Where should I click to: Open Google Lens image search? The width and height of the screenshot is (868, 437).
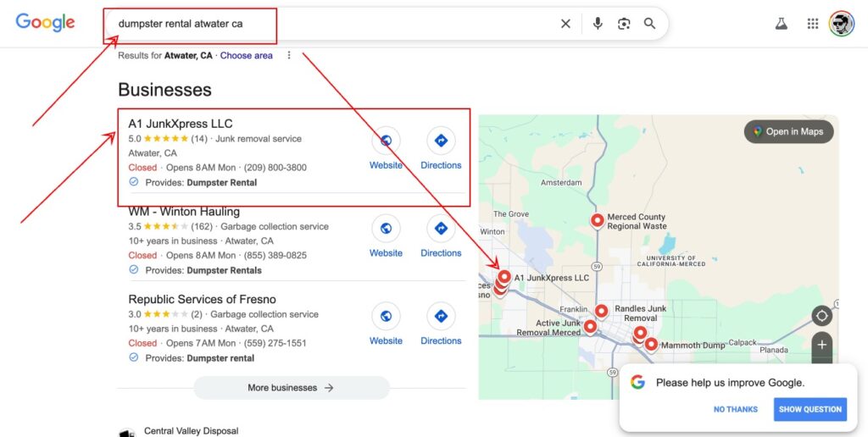tap(624, 24)
